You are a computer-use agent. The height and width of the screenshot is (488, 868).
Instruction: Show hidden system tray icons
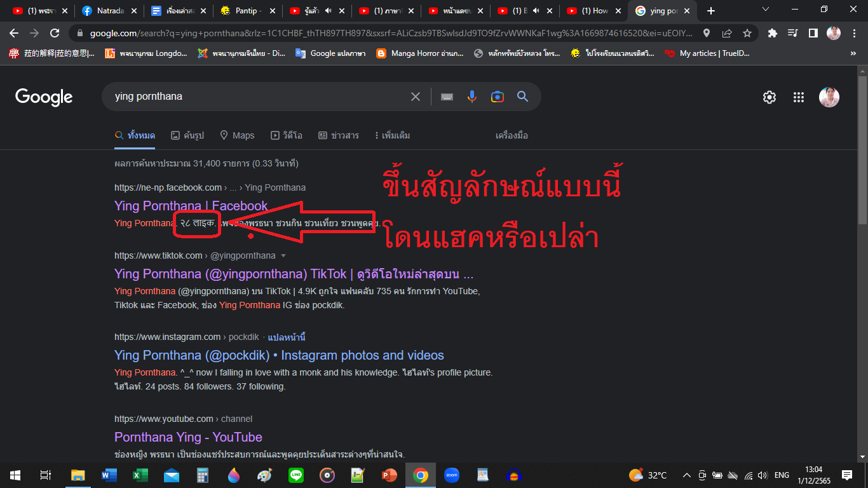coord(687,475)
